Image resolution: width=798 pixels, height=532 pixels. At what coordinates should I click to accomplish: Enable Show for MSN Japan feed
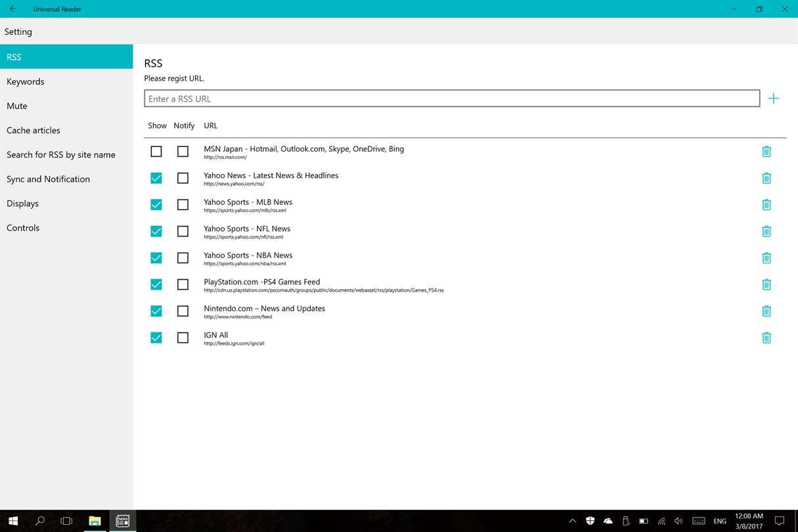point(156,151)
